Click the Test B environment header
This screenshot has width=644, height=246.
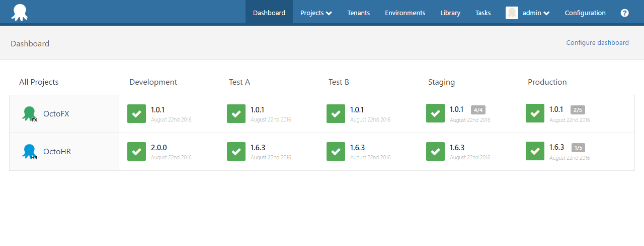(x=339, y=82)
